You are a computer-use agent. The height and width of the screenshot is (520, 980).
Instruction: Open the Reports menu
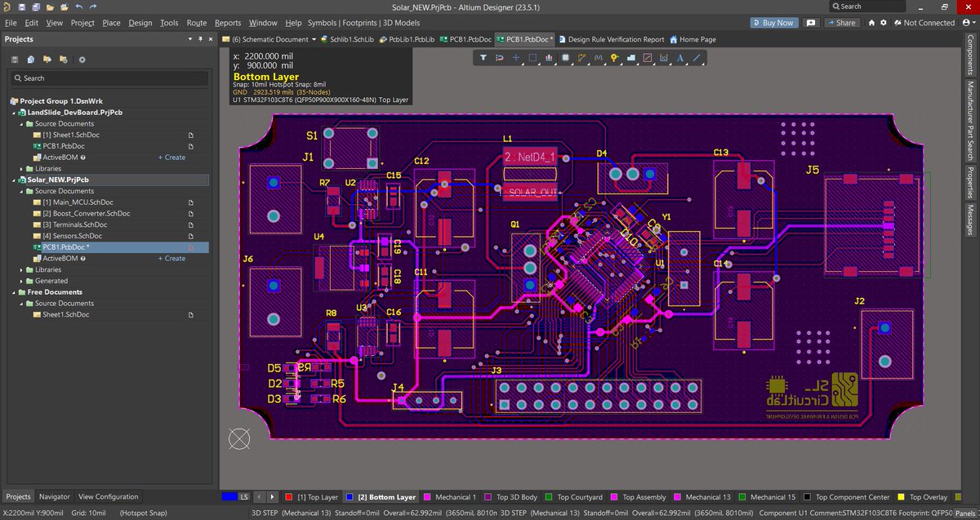[228, 23]
